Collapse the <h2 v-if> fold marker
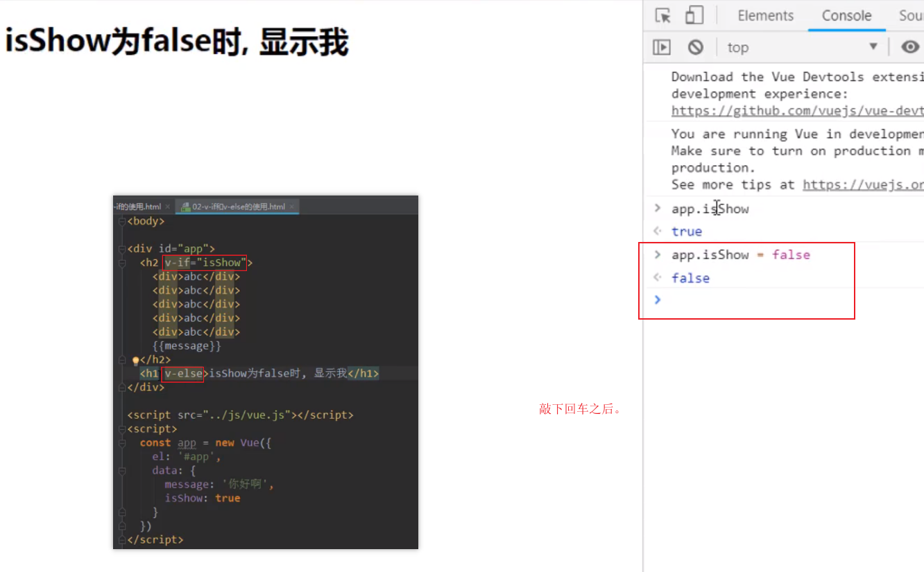 coord(122,263)
